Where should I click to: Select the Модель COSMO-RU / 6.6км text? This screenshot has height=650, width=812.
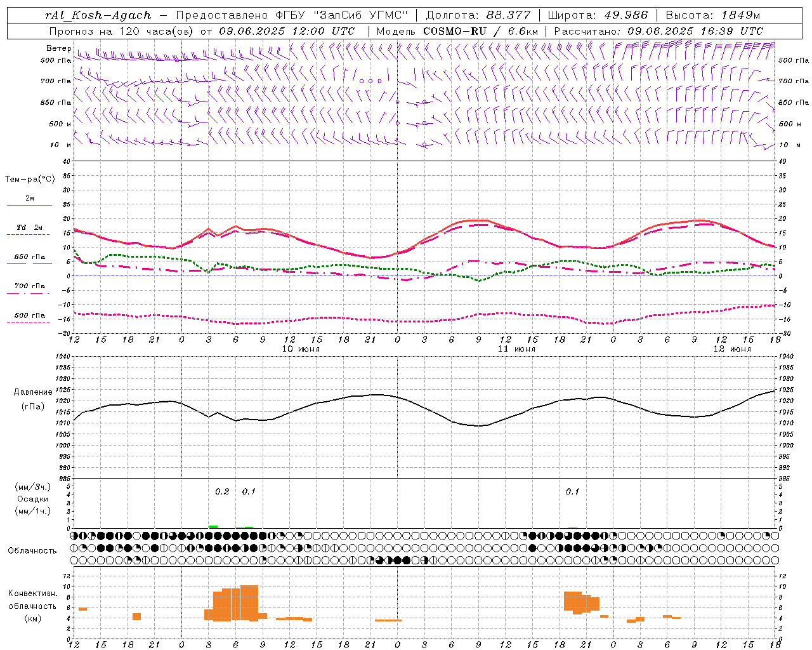point(457,31)
